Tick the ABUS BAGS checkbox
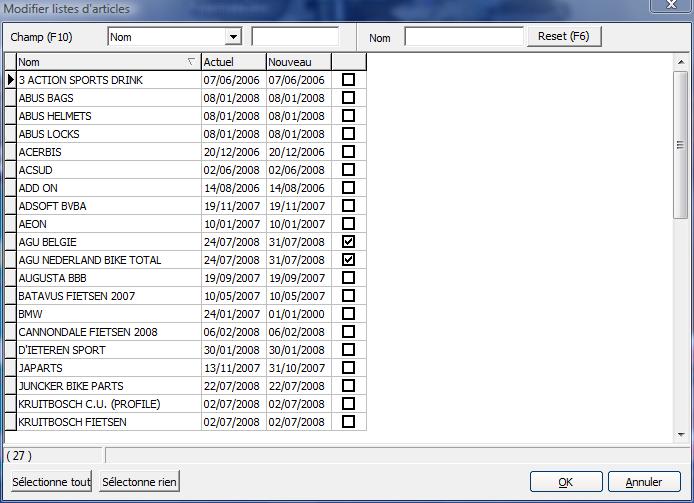The image size is (694, 503). point(349,97)
